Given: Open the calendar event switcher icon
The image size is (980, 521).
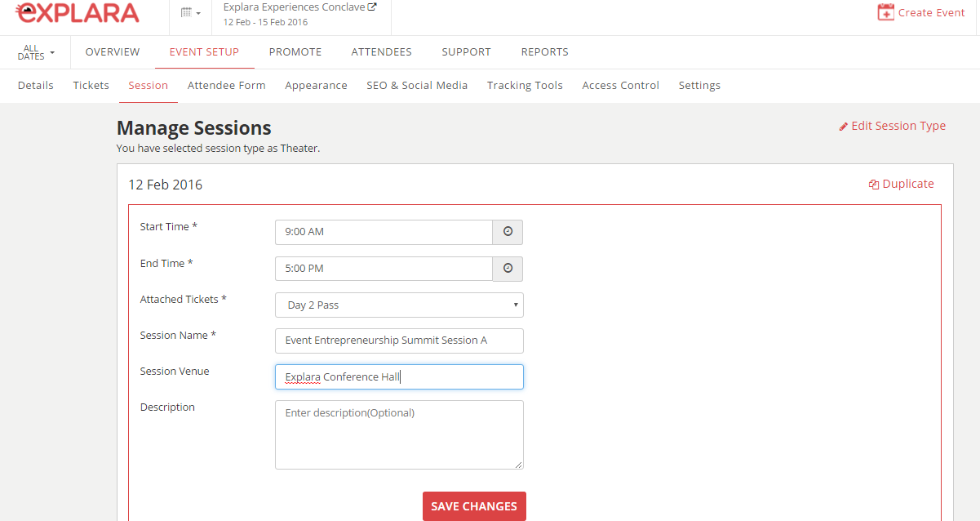Looking at the screenshot, I should (190, 13).
